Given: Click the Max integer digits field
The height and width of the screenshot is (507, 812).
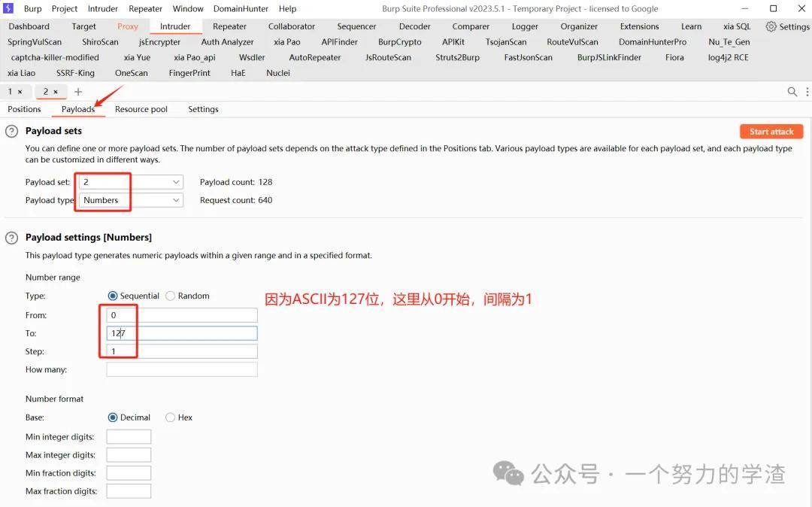Looking at the screenshot, I should pos(129,454).
